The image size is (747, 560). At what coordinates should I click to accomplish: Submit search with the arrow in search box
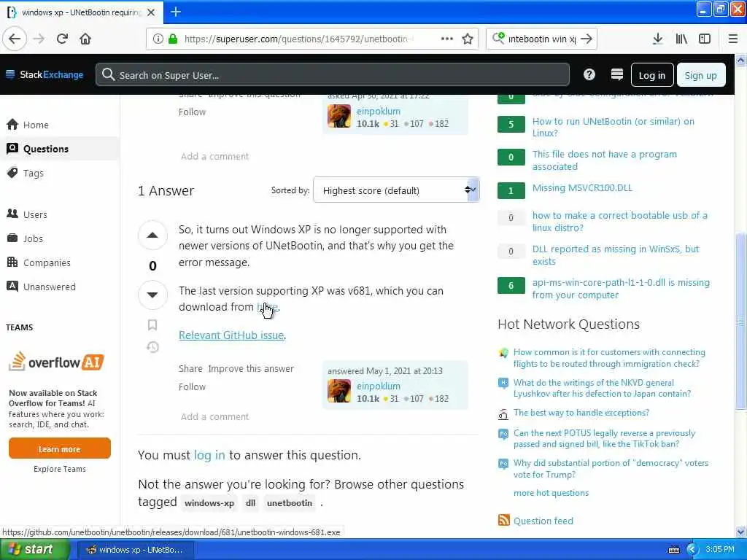pyautogui.click(x=587, y=39)
